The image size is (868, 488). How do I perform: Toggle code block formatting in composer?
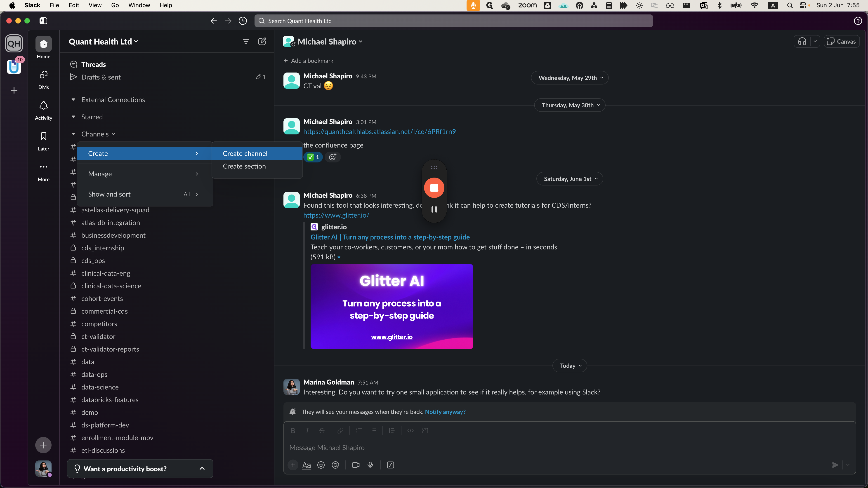[x=425, y=430]
